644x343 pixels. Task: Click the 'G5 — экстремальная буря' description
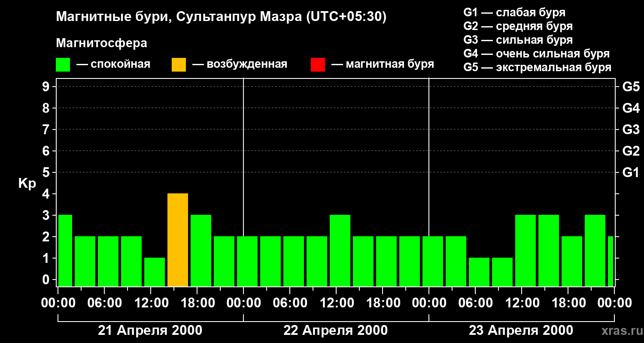[538, 67]
